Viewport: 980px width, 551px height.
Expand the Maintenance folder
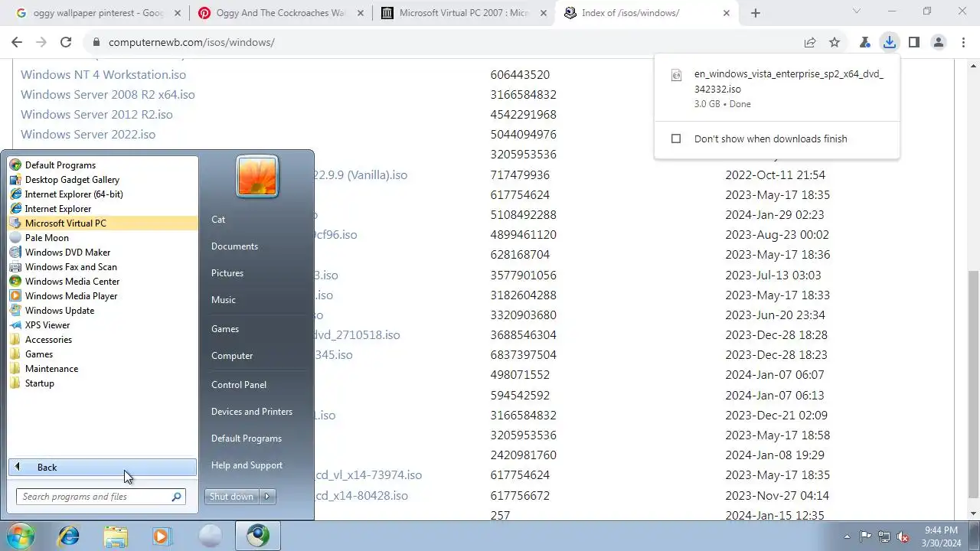pos(51,369)
